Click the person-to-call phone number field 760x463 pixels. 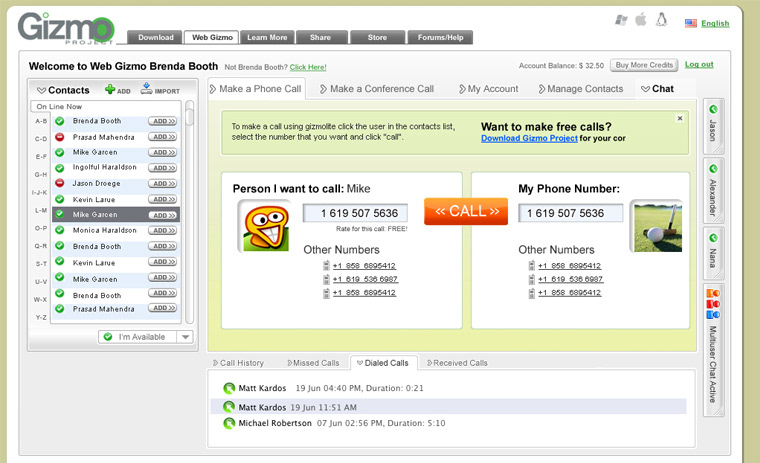355,213
